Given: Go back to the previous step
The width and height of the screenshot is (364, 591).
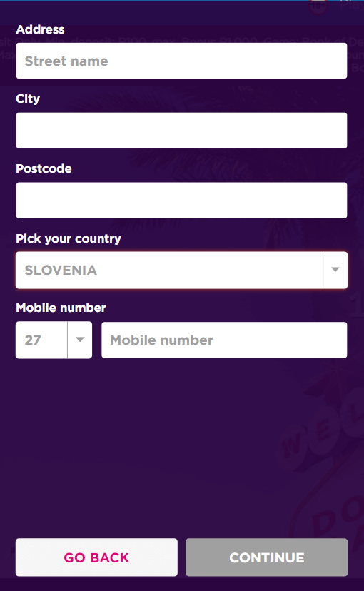Looking at the screenshot, I should coord(96,557).
